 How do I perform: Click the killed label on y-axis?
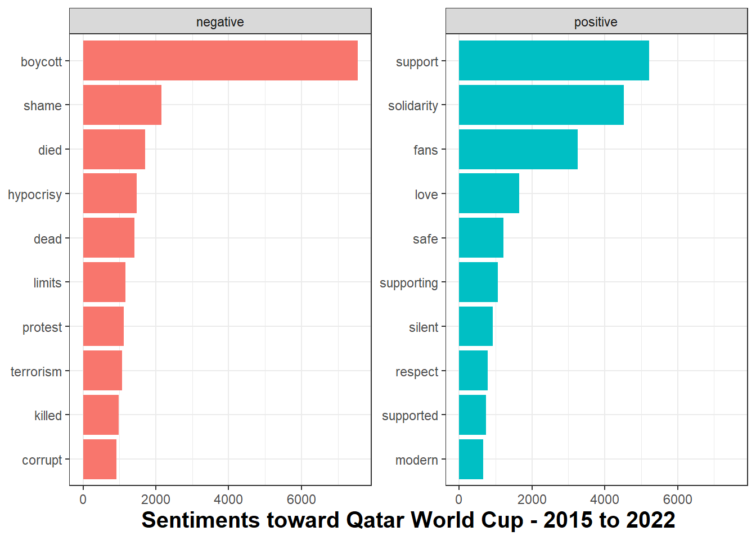coord(48,416)
